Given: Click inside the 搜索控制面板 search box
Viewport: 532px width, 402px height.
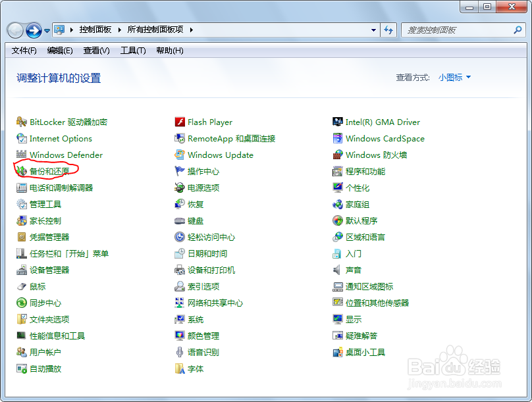Looking at the screenshot, I should pyautogui.click(x=461, y=30).
